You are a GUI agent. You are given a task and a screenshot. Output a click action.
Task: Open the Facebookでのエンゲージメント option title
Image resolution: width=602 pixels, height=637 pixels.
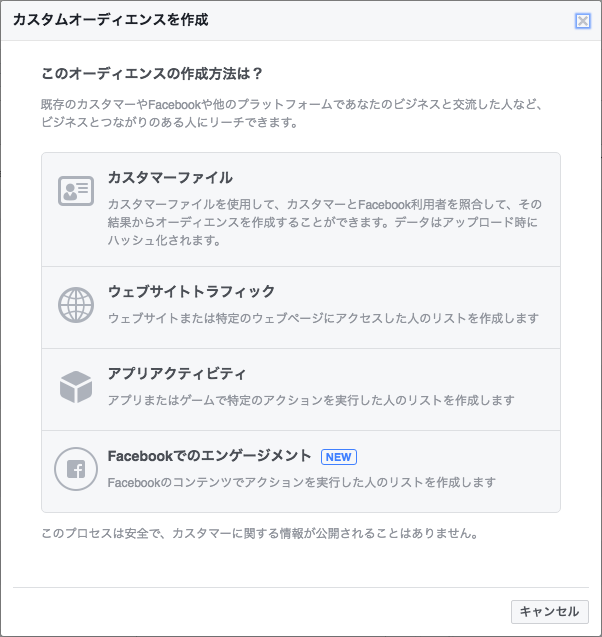click(x=210, y=456)
